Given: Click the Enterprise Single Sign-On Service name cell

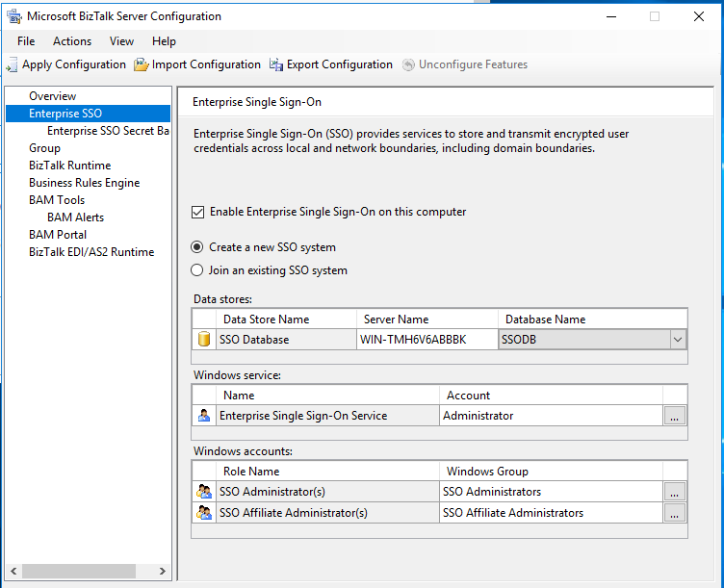Looking at the screenshot, I should coord(327,416).
